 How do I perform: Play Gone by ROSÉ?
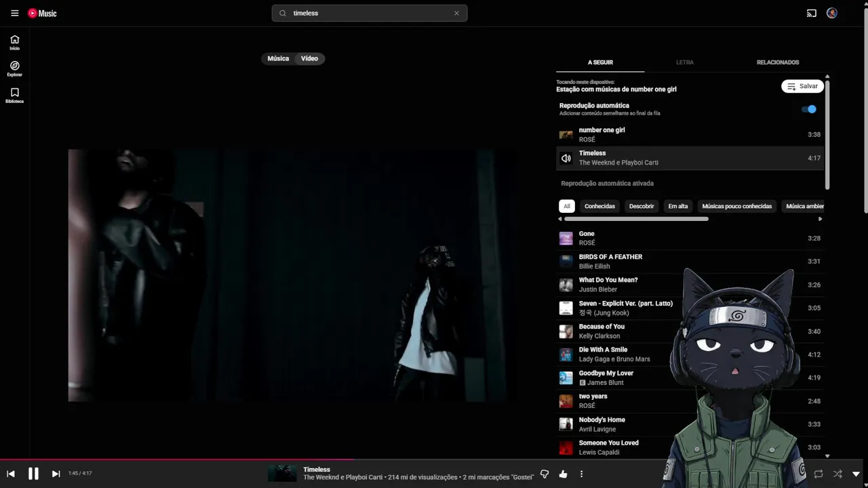[x=690, y=238]
